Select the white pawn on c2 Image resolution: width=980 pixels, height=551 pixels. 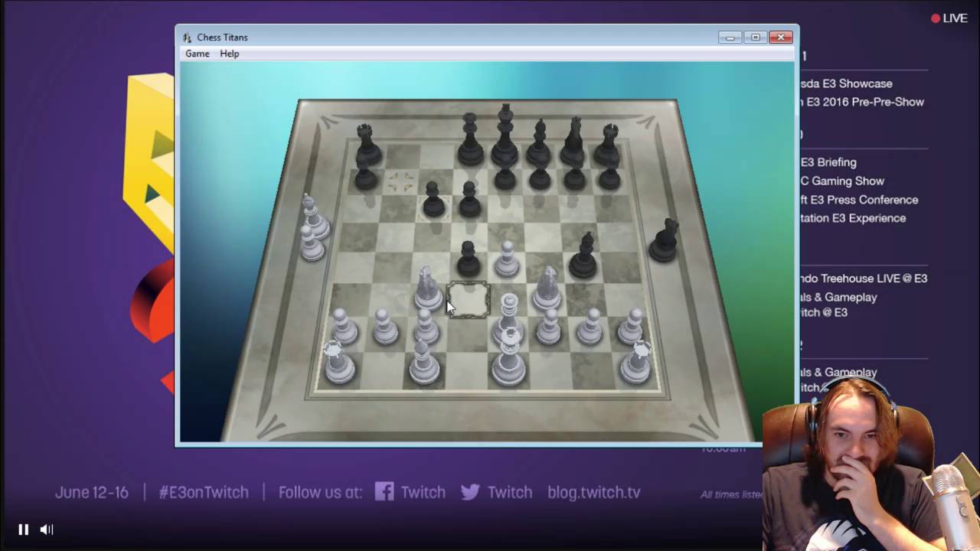pos(426,325)
